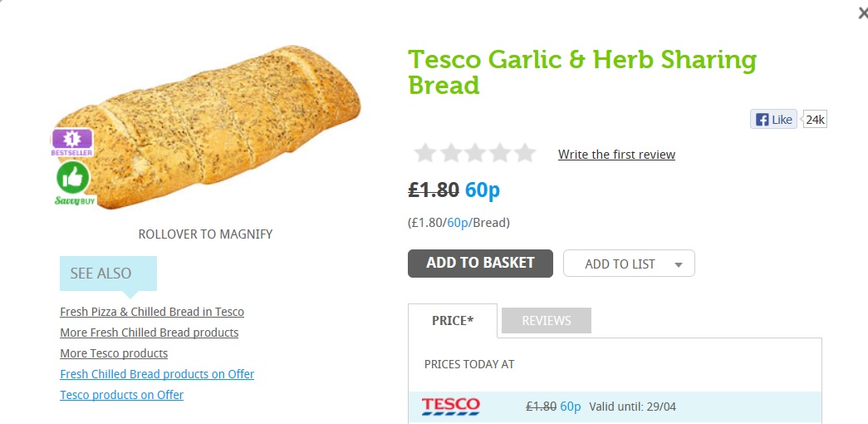This screenshot has width=868, height=424.
Task: Click the 24k Facebook like count
Action: (x=815, y=120)
